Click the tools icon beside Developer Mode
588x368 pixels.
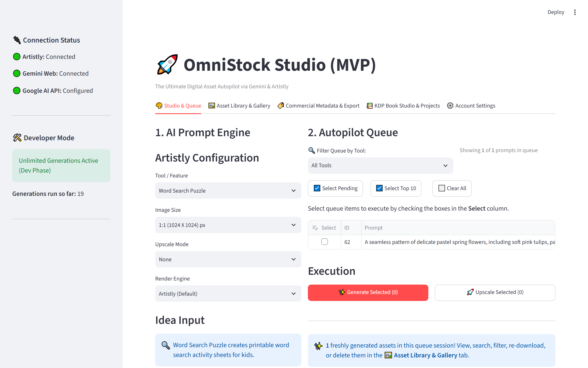17,138
